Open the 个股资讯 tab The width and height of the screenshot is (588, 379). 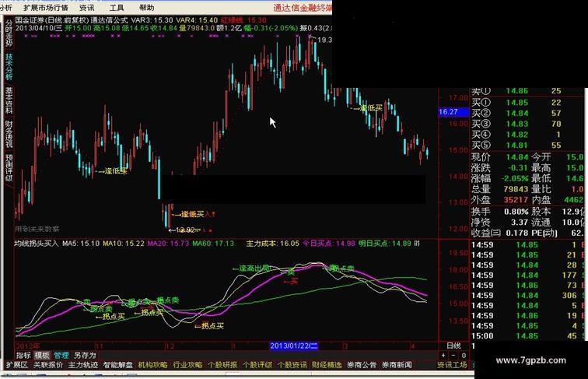(292, 365)
